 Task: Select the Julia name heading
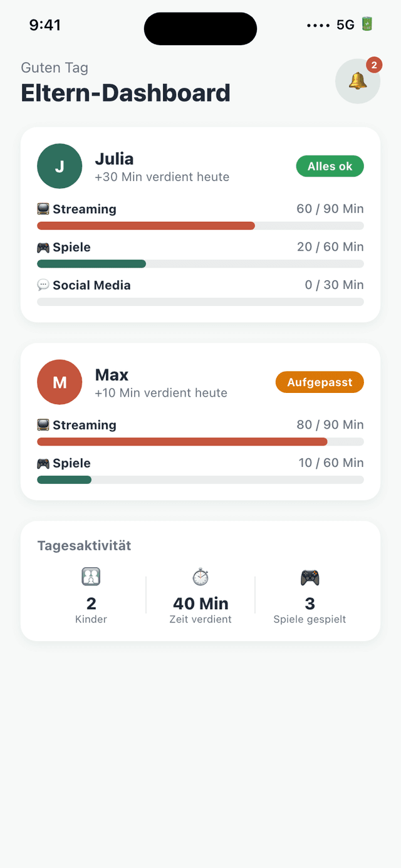click(x=114, y=159)
